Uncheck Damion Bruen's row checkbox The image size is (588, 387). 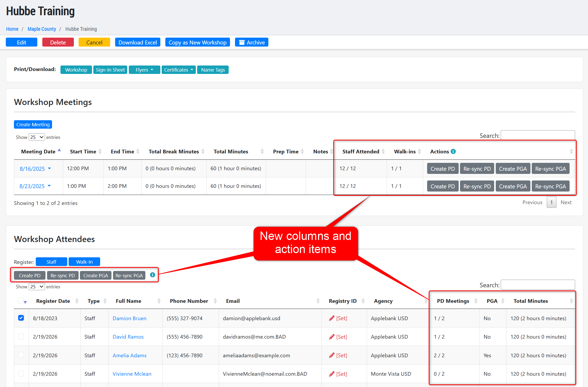click(21, 318)
